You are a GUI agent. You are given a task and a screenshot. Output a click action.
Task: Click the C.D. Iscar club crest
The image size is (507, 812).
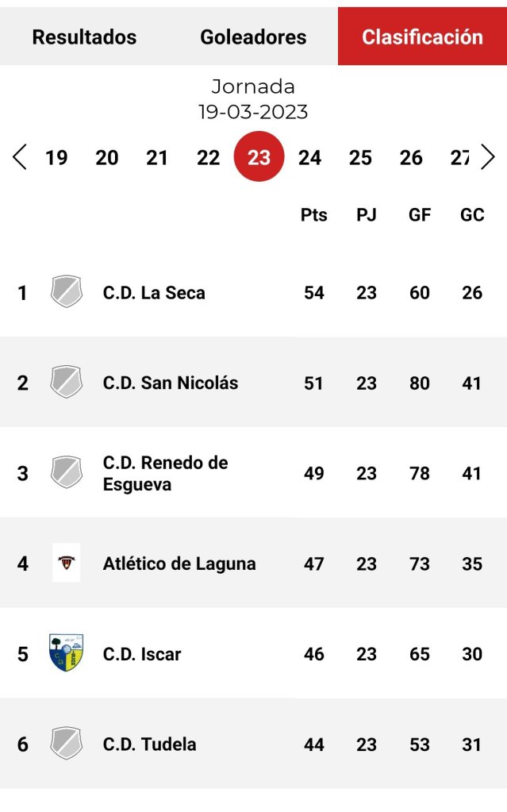point(67,653)
